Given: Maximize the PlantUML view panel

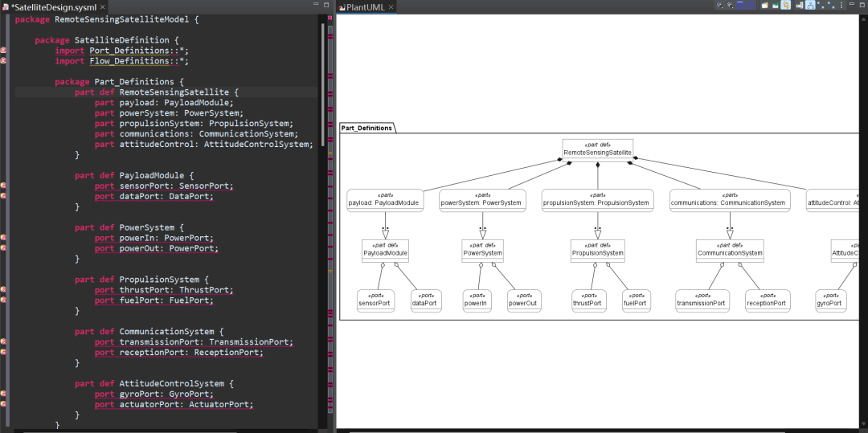Looking at the screenshot, I should [862, 5].
